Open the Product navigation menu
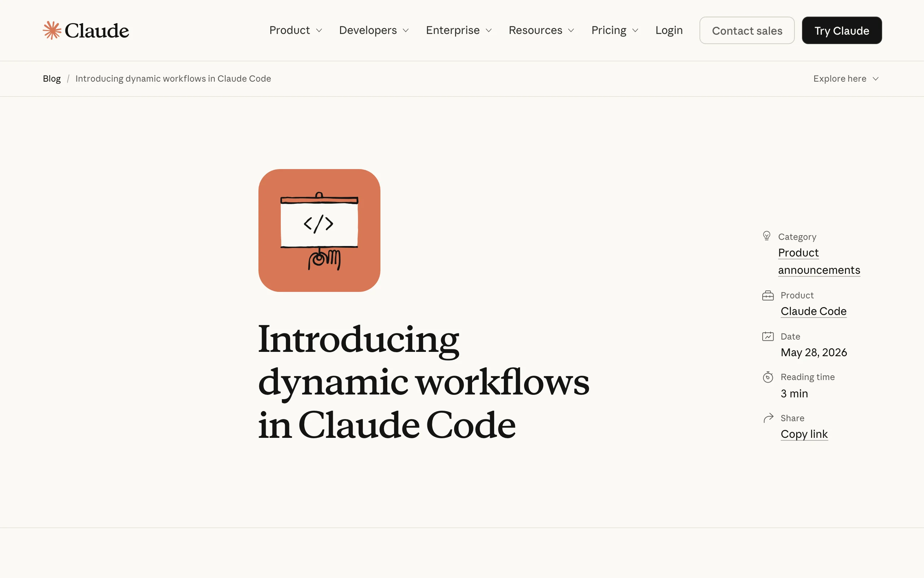924x578 pixels. click(x=296, y=30)
